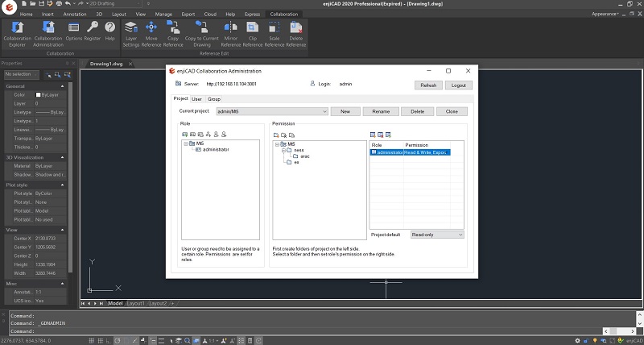Click the quick select icon in Properties panel

(68, 74)
